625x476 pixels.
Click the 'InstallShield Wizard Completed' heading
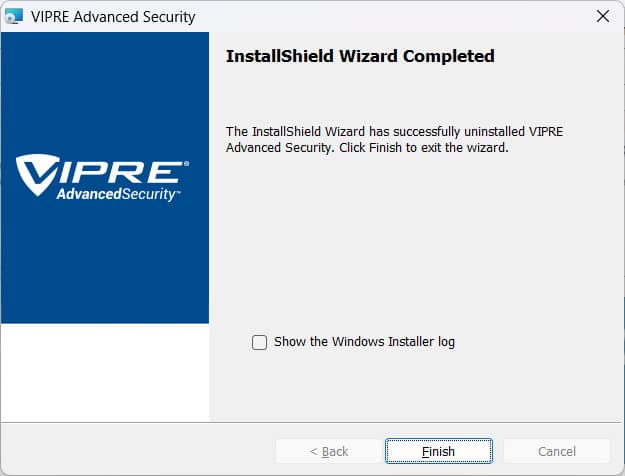click(x=360, y=56)
